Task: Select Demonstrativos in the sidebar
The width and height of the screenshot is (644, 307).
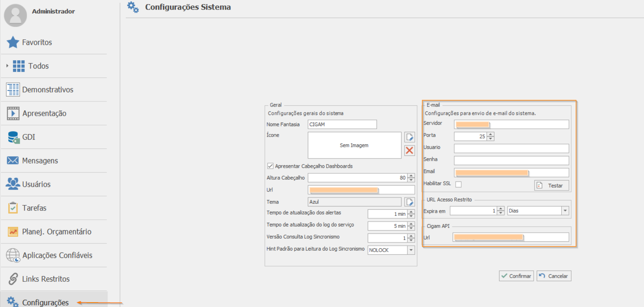Action: click(48, 89)
